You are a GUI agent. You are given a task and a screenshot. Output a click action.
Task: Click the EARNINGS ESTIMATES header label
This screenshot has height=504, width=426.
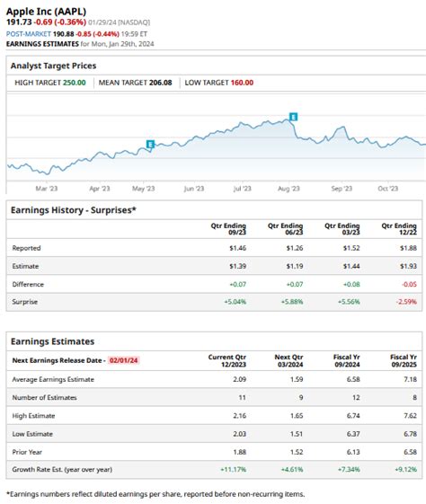pos(42,44)
